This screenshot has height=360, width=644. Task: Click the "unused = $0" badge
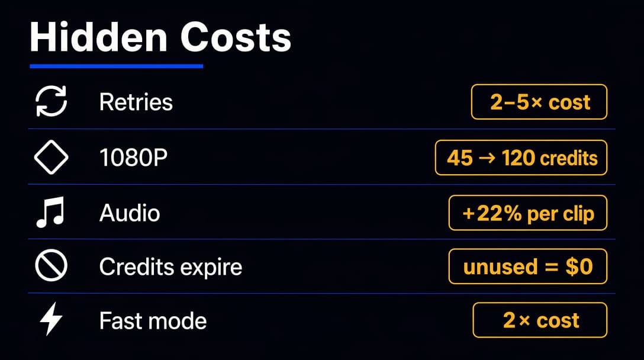click(528, 266)
